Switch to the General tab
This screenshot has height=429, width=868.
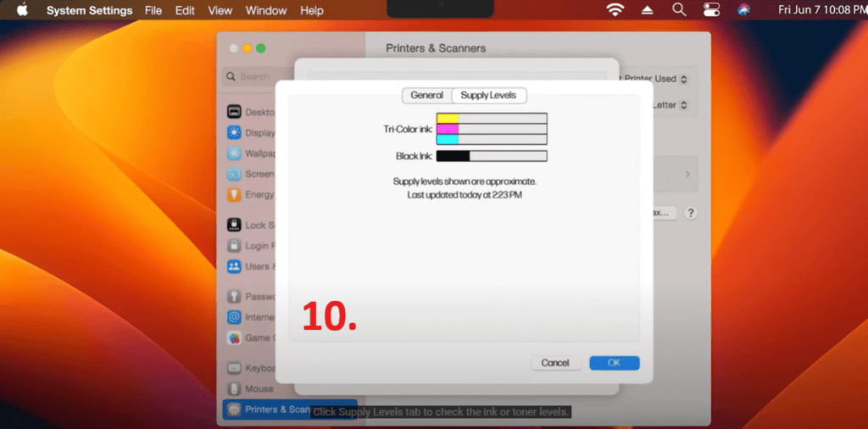click(426, 96)
